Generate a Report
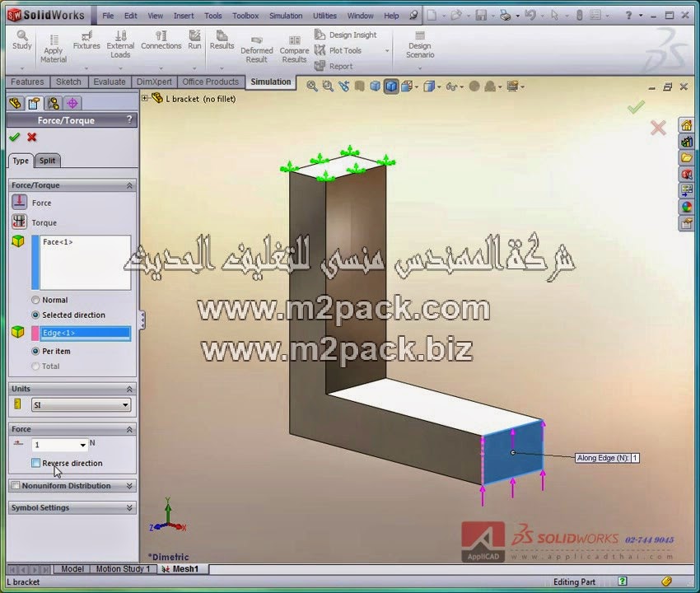 (334, 66)
